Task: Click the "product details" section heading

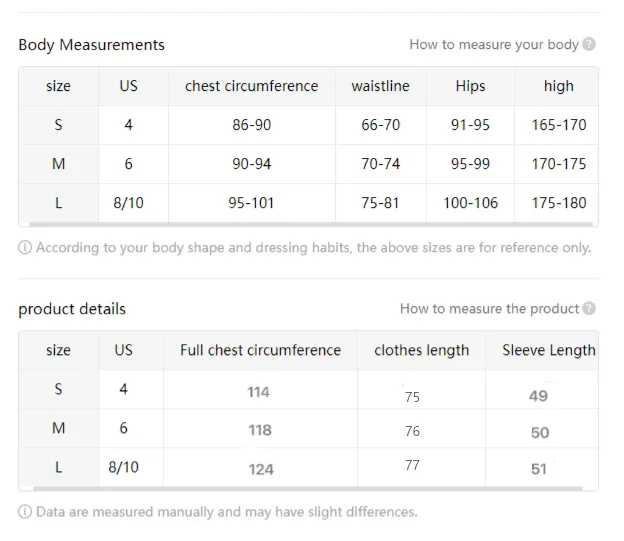Action: pyautogui.click(x=72, y=308)
